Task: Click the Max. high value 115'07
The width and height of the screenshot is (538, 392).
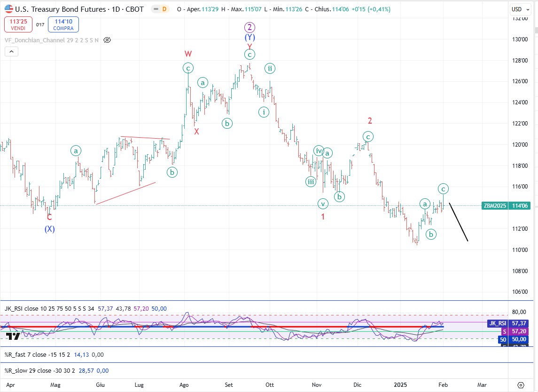Action: click(x=253, y=9)
